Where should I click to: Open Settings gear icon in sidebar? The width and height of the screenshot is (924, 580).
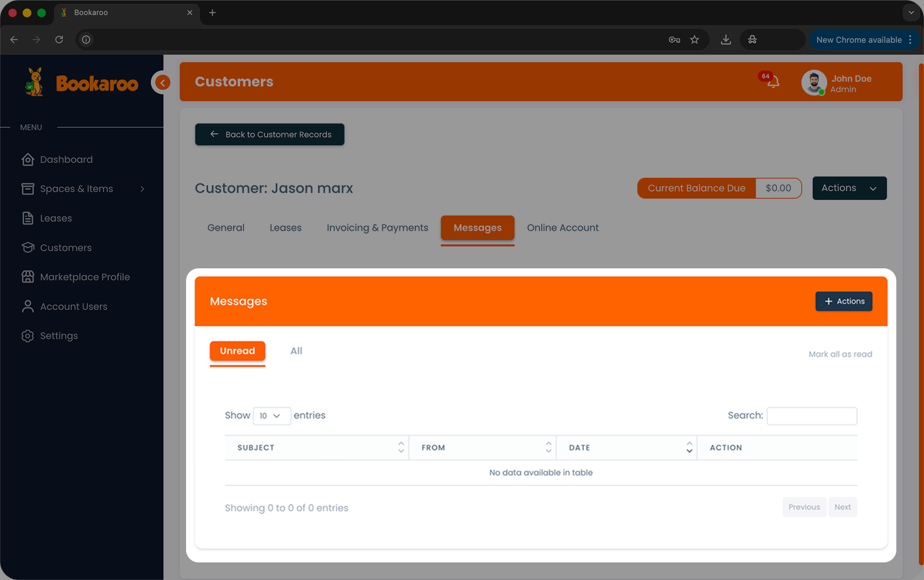pyautogui.click(x=28, y=336)
